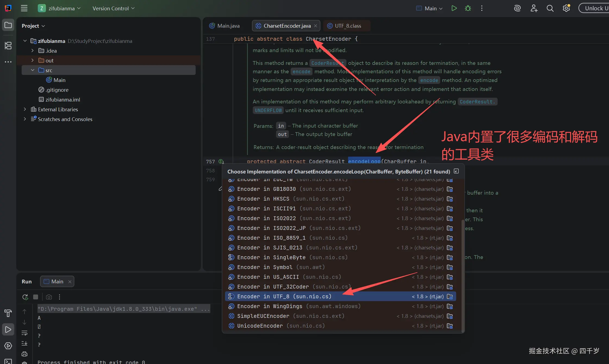
Task: Run the Main configuration
Action: [454, 8]
